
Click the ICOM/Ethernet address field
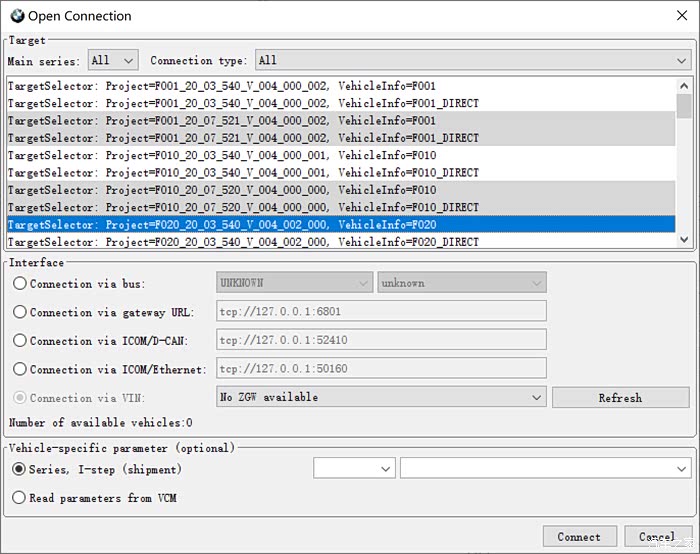point(381,369)
